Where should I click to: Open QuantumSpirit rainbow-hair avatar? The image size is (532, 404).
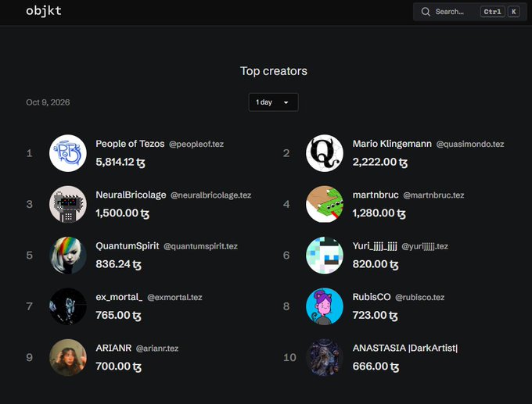coord(68,256)
